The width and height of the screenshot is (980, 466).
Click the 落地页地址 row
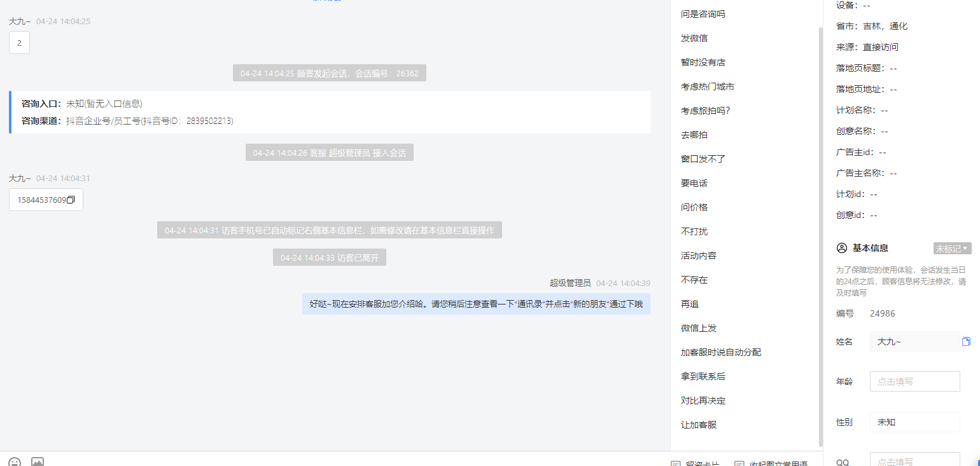click(867, 89)
